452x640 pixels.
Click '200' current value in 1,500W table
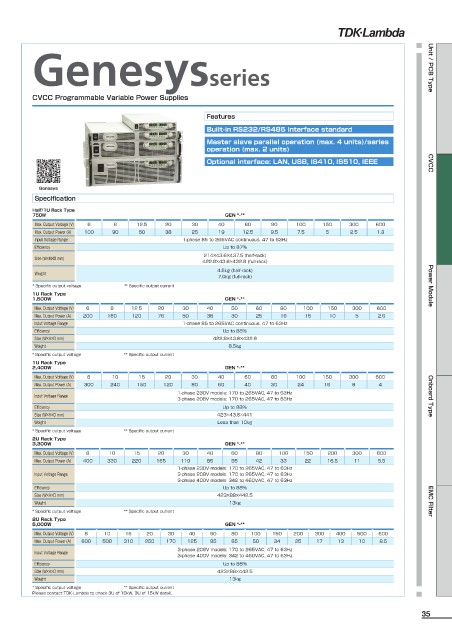coord(88,316)
